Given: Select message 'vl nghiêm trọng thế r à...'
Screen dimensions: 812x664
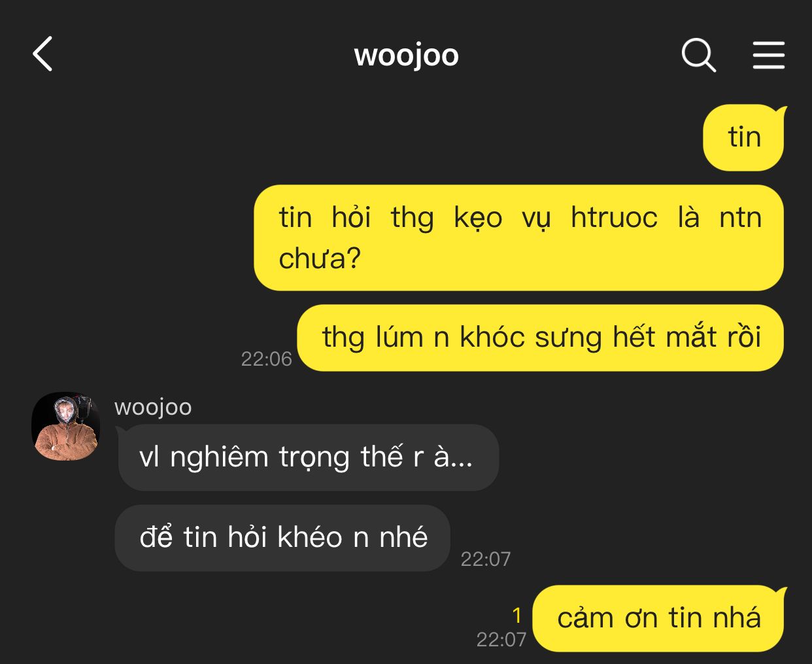Looking at the screenshot, I should (x=307, y=457).
